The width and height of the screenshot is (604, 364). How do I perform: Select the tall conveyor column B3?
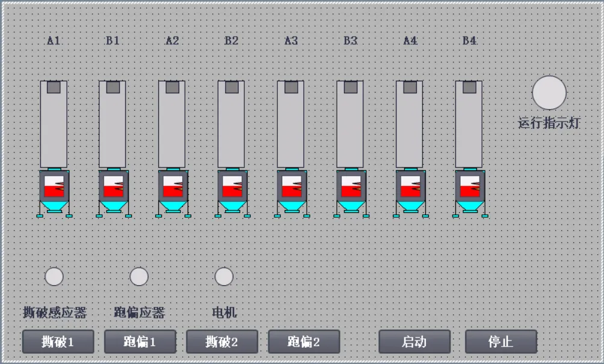click(350, 124)
